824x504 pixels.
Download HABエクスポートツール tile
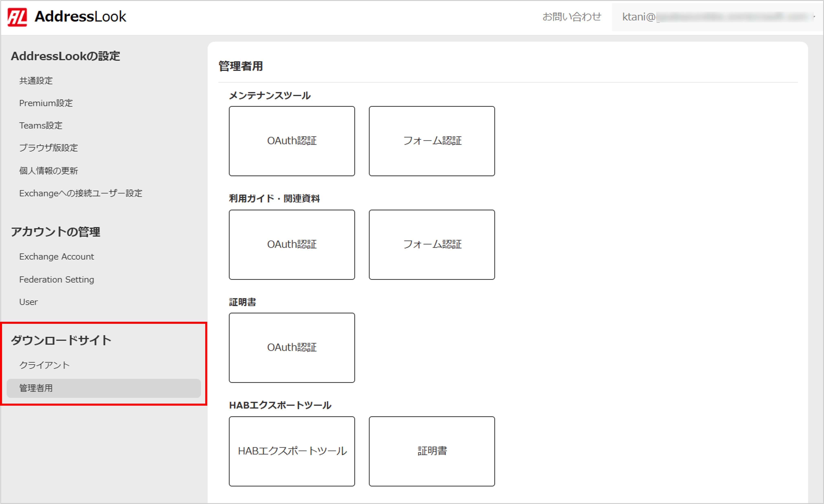coord(292,451)
